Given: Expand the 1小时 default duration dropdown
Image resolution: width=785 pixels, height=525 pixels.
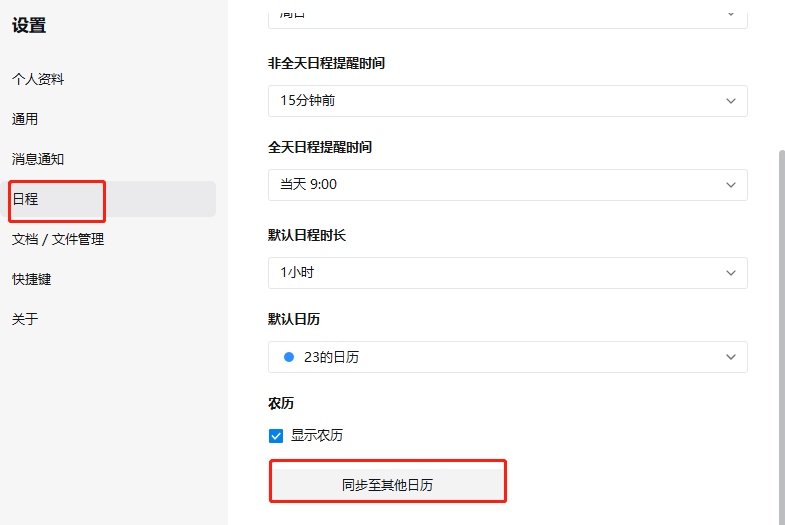Looking at the screenshot, I should [508, 273].
